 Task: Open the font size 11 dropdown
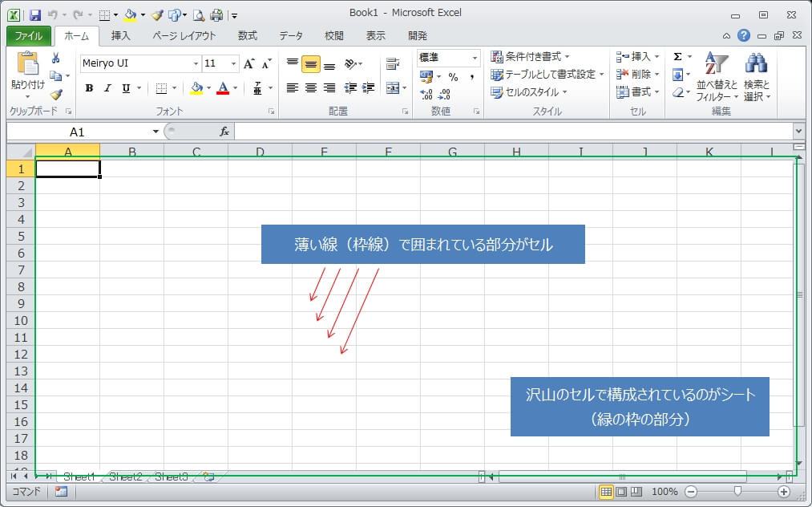point(233,63)
